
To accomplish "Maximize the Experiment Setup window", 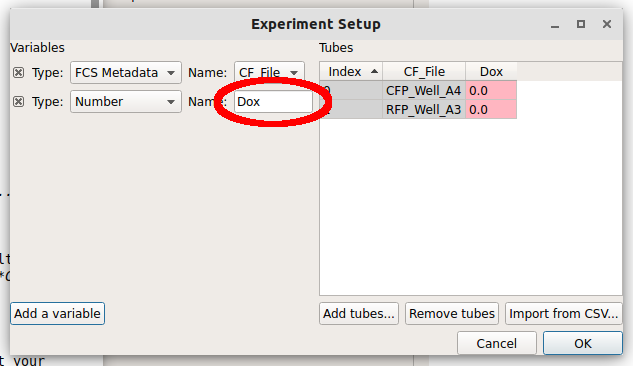I will 581,24.
